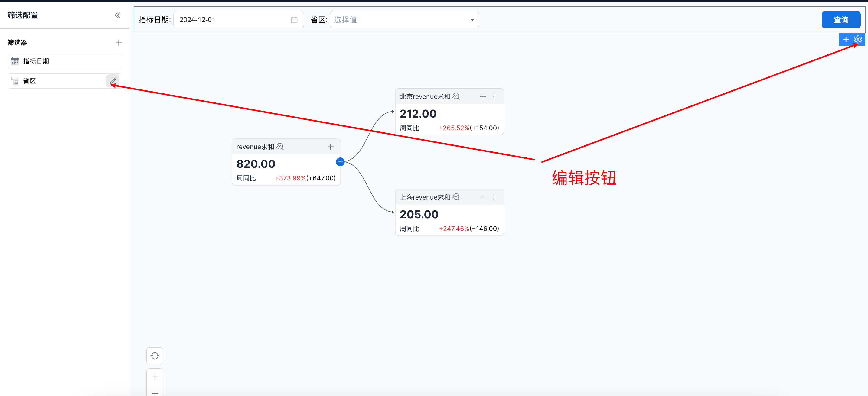Open more options menu for 北京revenue求和

(x=494, y=97)
